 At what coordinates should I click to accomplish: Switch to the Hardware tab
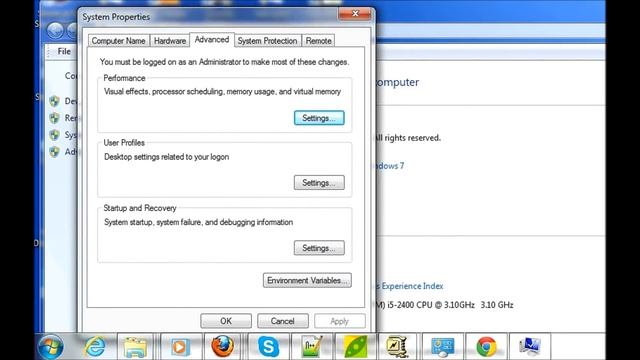click(x=170, y=41)
